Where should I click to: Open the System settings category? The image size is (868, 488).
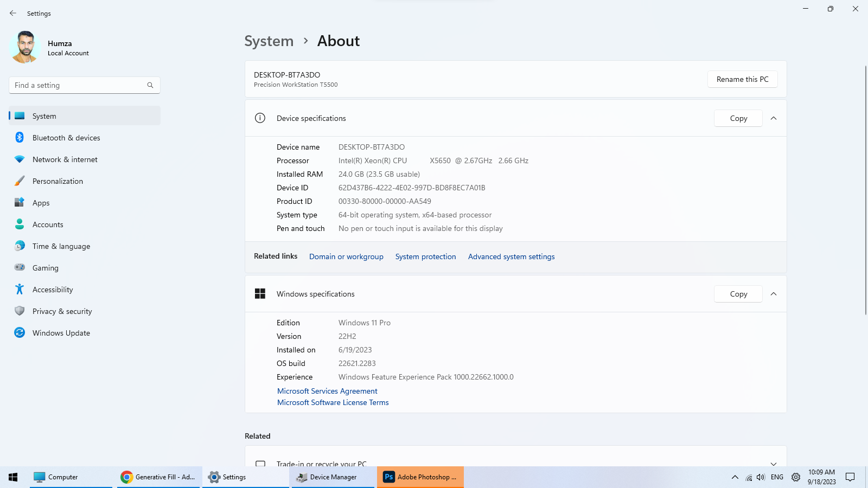pyautogui.click(x=85, y=116)
